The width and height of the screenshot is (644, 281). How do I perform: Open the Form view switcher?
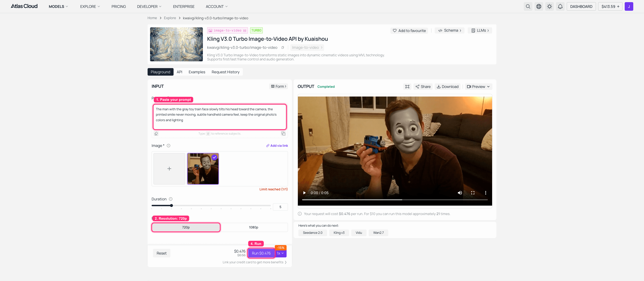click(279, 86)
